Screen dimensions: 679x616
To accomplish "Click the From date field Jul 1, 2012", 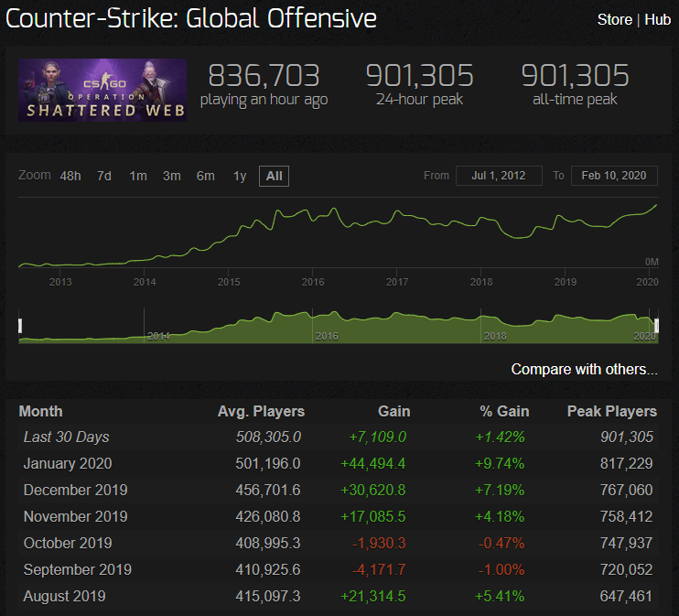I will 499,176.
